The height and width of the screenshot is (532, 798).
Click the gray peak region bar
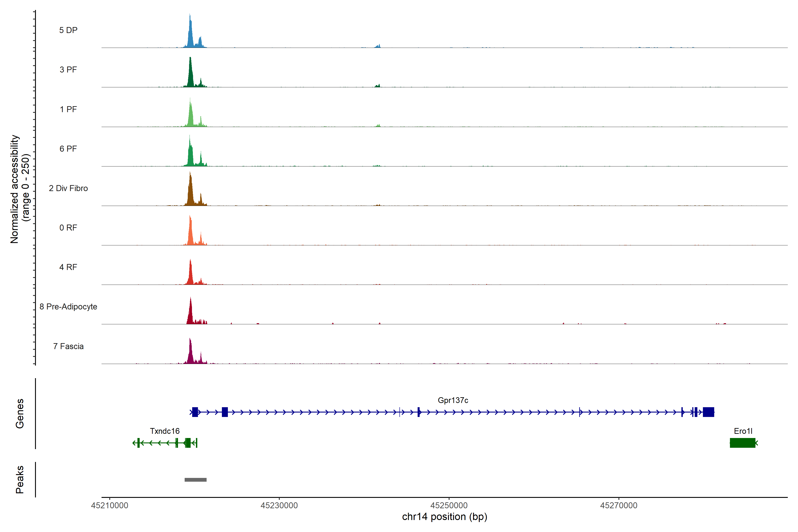pyautogui.click(x=196, y=479)
